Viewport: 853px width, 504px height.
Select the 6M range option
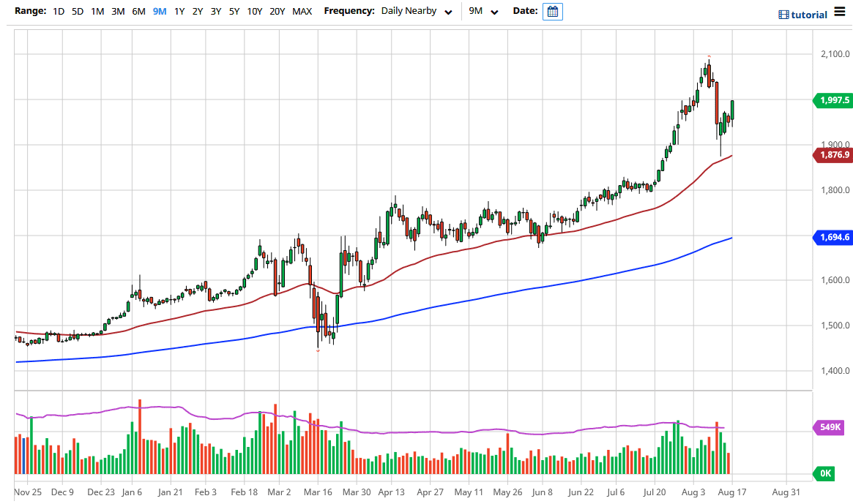pos(138,12)
